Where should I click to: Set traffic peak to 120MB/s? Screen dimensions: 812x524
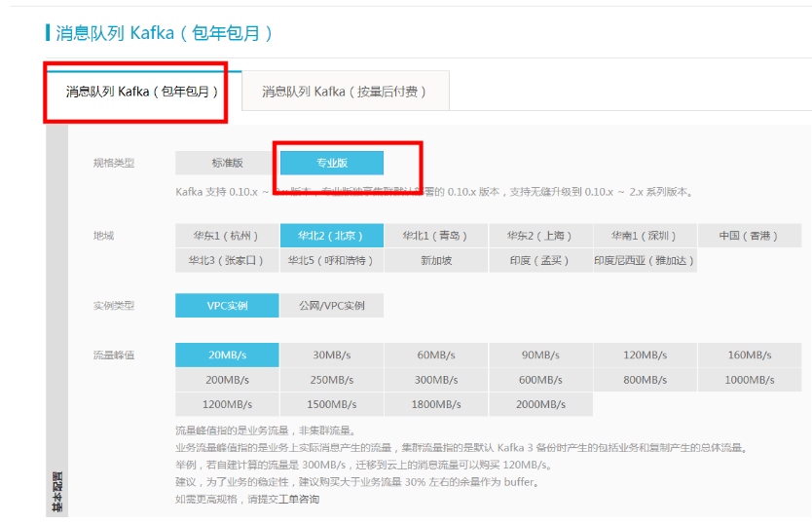pos(646,356)
